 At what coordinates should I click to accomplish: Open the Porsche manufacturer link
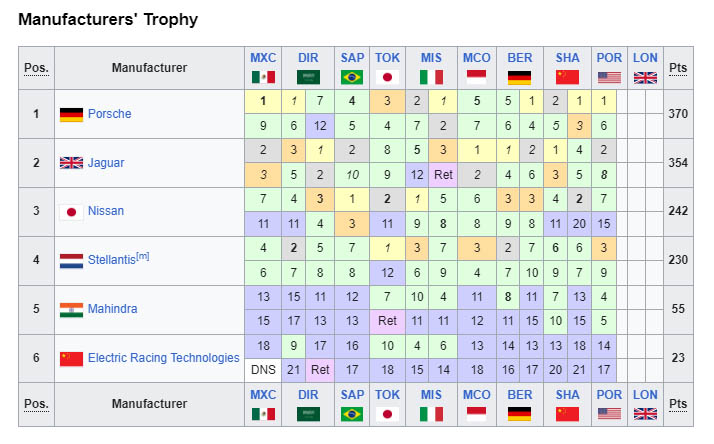click(x=109, y=114)
